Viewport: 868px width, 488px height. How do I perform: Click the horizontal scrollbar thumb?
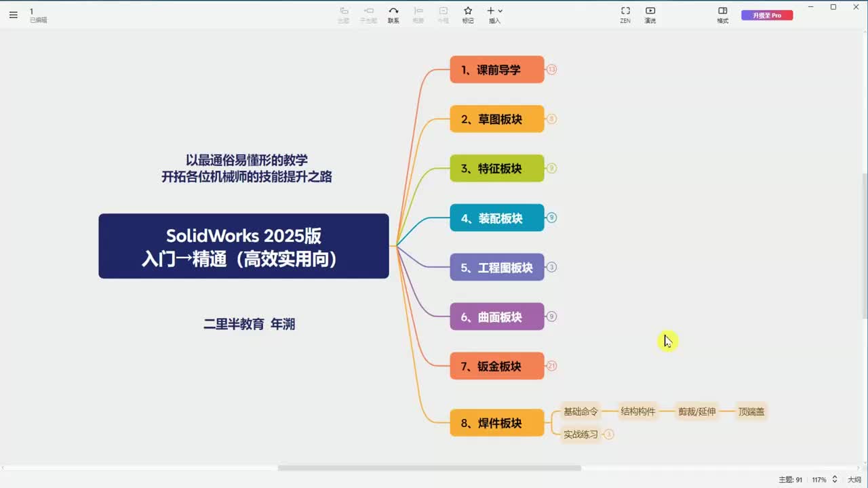[429, 468]
